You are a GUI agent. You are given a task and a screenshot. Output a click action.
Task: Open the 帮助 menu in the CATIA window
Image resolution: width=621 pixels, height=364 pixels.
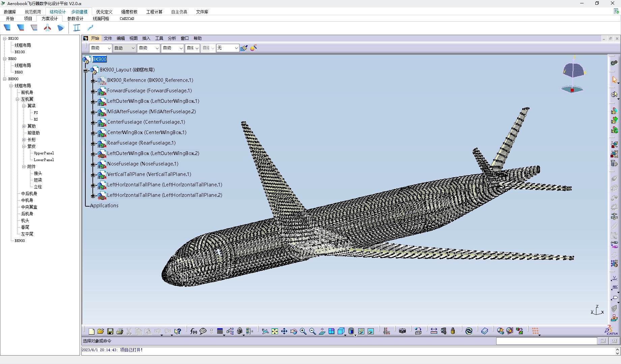point(198,38)
